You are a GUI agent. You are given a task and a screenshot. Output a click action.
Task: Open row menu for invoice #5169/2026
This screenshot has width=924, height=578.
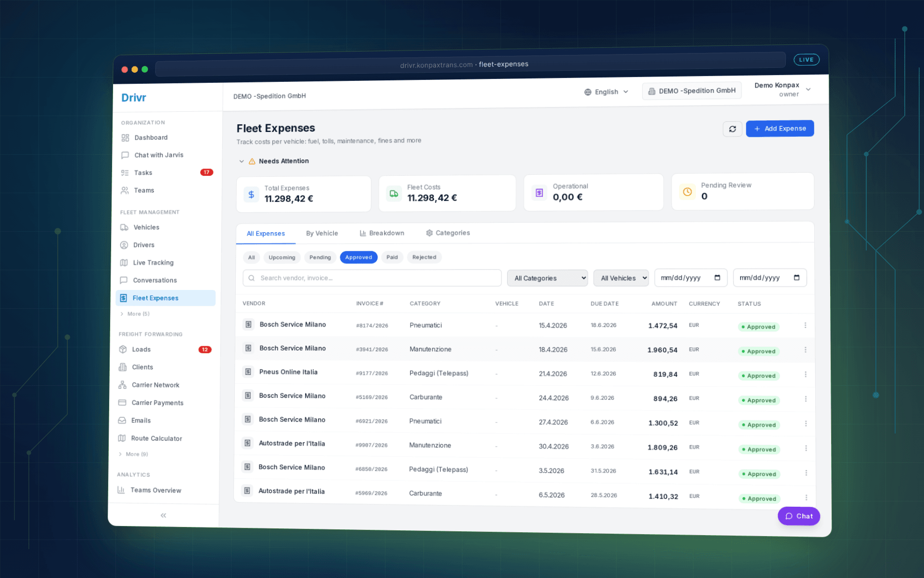tap(806, 399)
